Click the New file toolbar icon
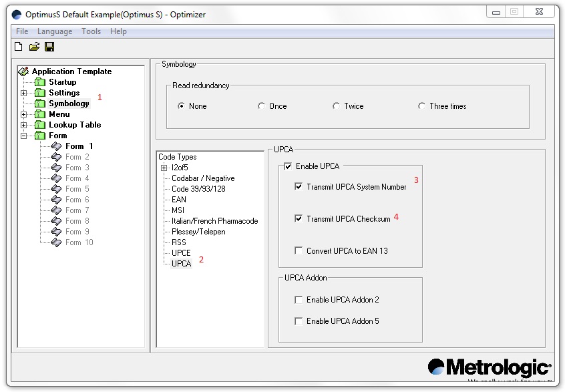The image size is (565, 392). pos(19,47)
